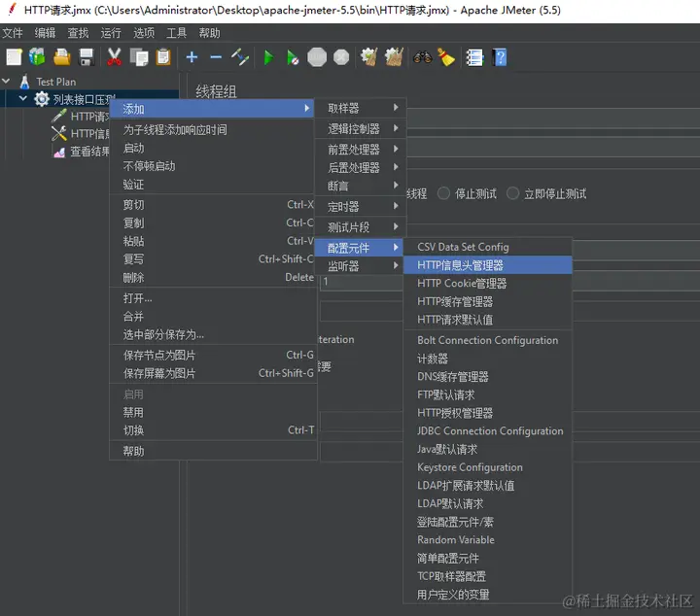Click the Clear results broom-gear icon

[x=369, y=57]
